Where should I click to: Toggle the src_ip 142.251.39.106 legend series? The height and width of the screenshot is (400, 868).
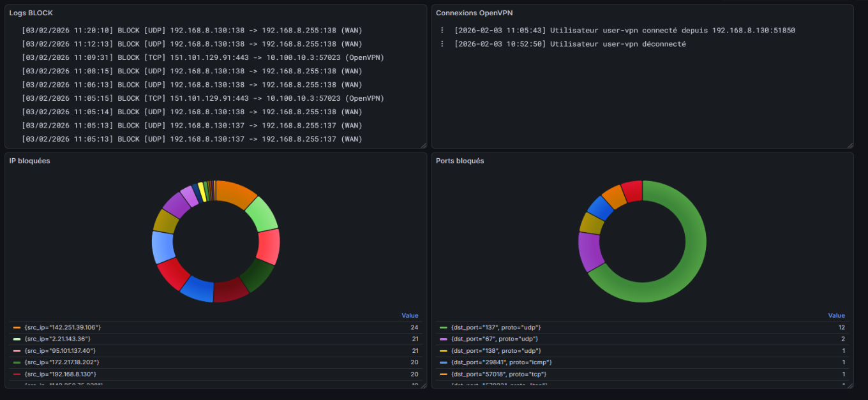point(63,327)
